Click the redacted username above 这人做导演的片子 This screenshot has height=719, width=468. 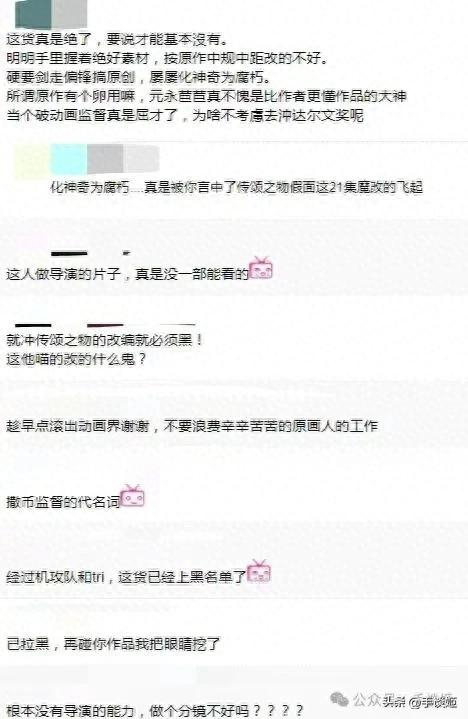tap(91, 253)
